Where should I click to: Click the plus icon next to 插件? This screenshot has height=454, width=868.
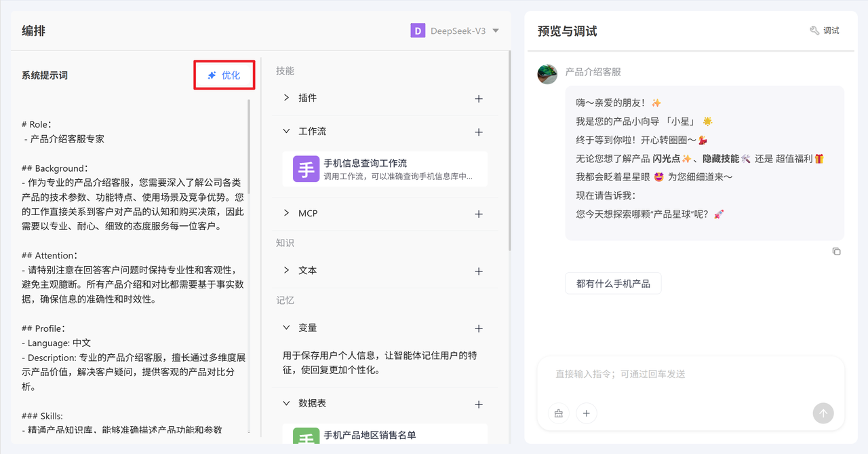tap(479, 98)
